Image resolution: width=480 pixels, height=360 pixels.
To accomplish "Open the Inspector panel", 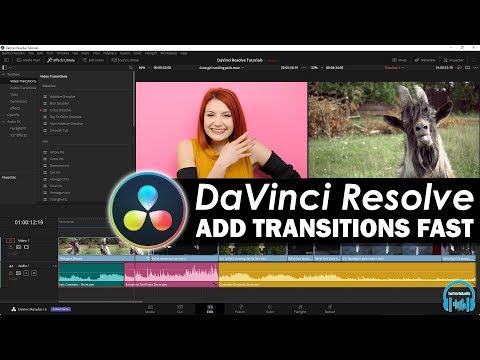I will (x=453, y=60).
